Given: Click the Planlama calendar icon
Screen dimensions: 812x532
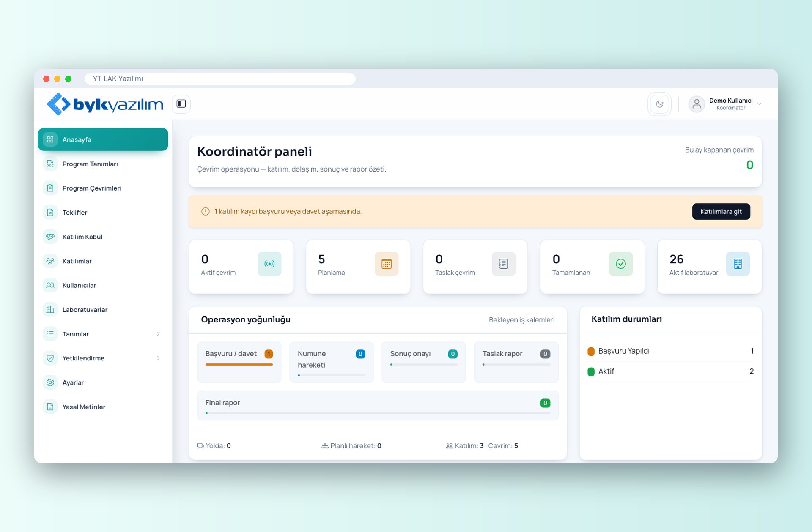Looking at the screenshot, I should [x=387, y=264].
